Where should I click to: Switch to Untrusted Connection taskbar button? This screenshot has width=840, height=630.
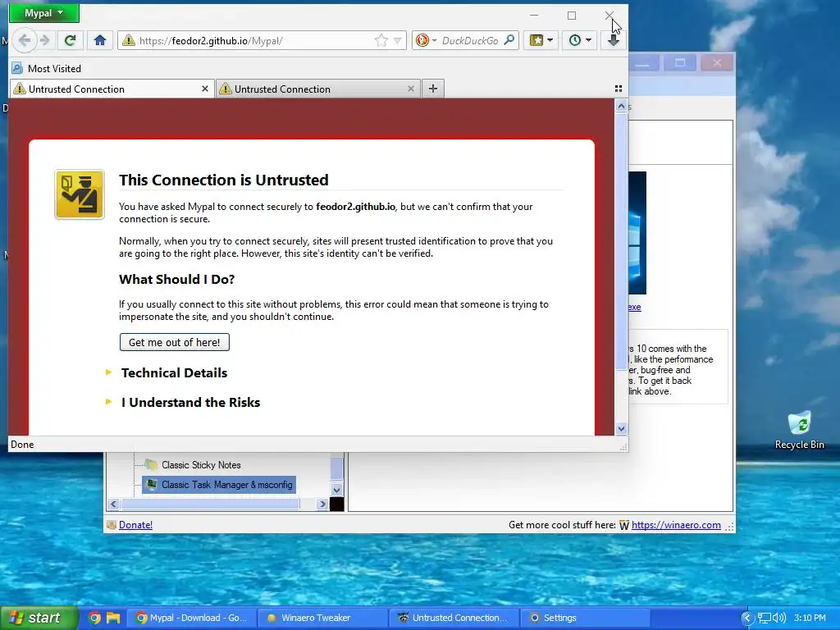coord(453,618)
